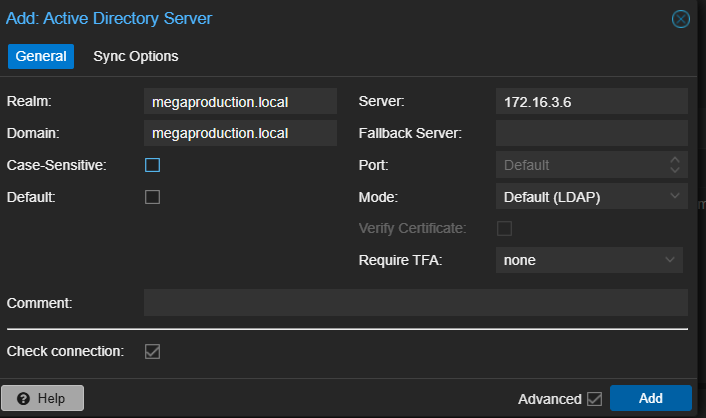
Task: Click the Port number field
Action: [x=578, y=165]
